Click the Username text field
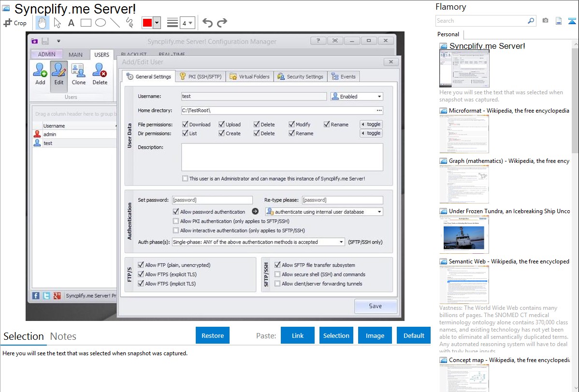The width and height of the screenshot is (579, 392). tap(254, 97)
